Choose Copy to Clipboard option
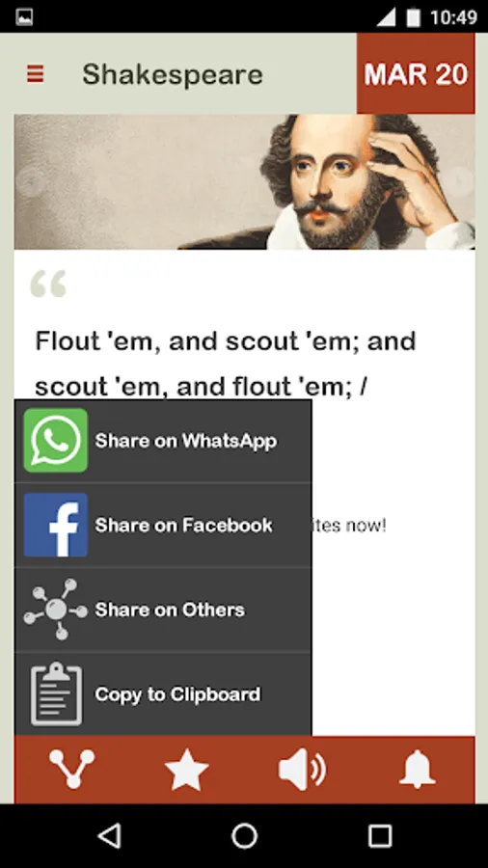The image size is (488, 868). (x=177, y=694)
